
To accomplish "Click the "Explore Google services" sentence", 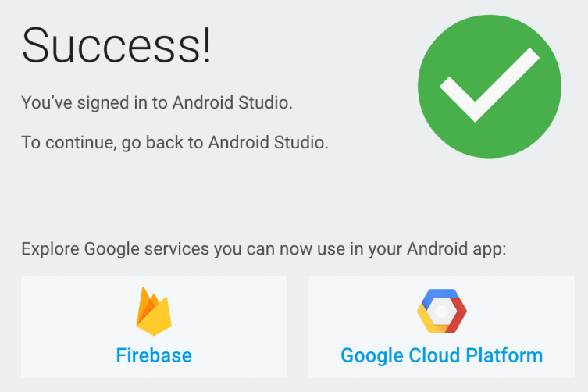I will click(264, 249).
